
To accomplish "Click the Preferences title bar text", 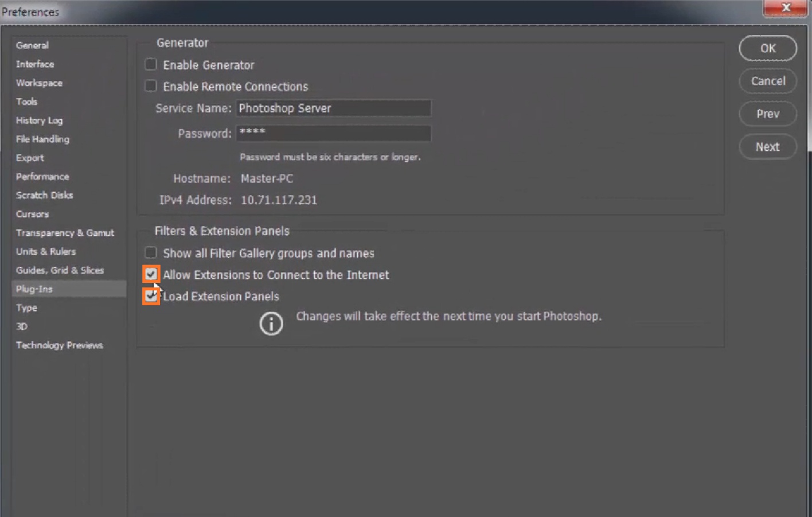I will 30,12.
